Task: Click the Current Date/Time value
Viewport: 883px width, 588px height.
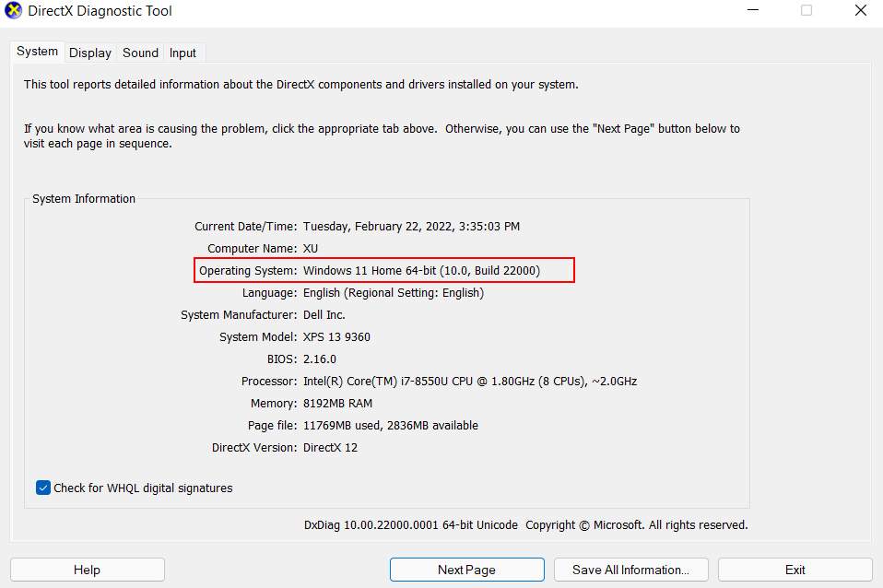Action: 411,227
